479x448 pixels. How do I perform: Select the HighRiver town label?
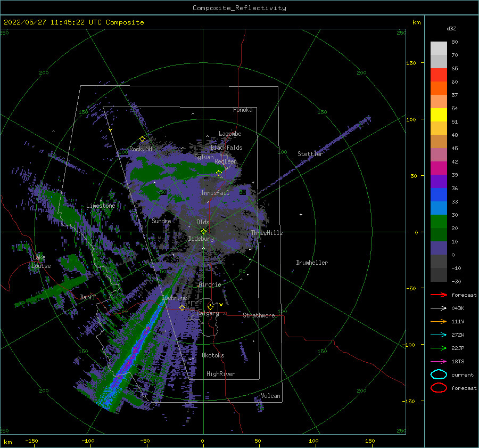(221, 374)
